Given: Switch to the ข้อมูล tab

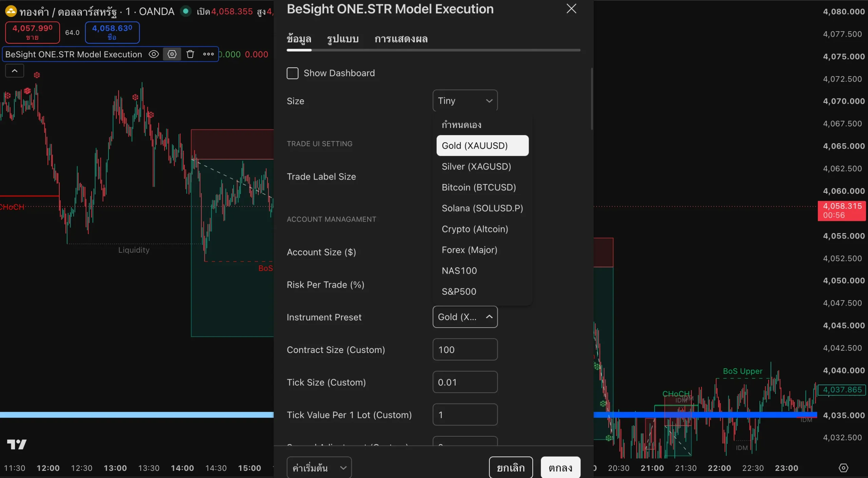Looking at the screenshot, I should (299, 39).
